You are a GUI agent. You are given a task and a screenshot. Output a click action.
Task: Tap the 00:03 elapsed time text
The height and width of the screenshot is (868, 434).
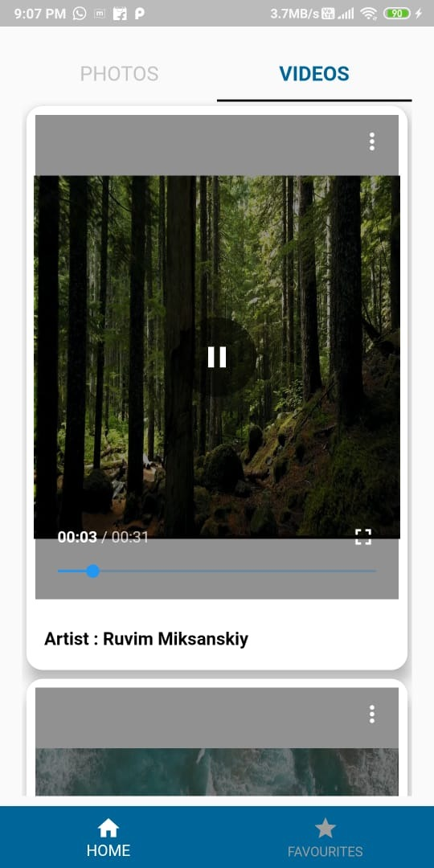tap(77, 537)
